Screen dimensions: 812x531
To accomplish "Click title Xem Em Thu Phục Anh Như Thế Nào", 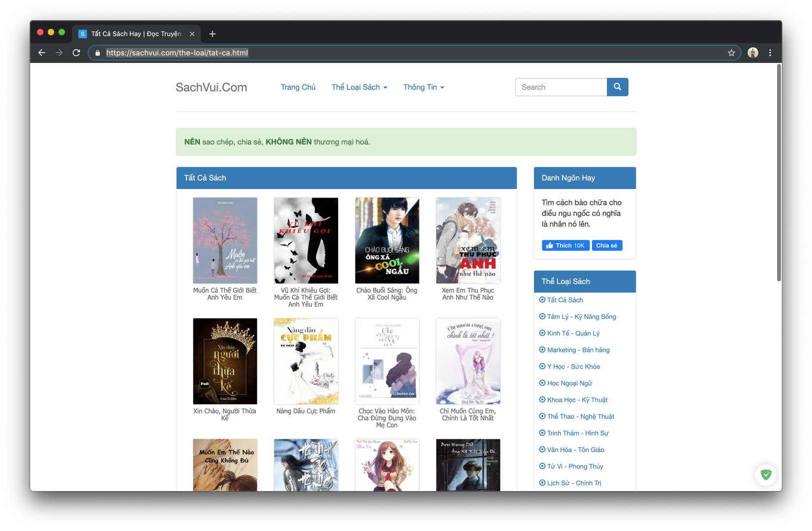I will 468,294.
